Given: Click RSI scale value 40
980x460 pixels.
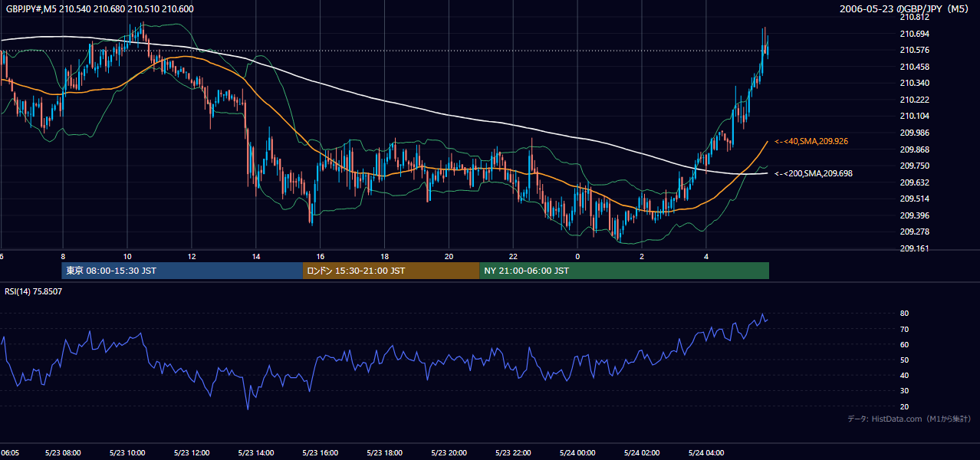Looking at the screenshot, I should click(905, 375).
